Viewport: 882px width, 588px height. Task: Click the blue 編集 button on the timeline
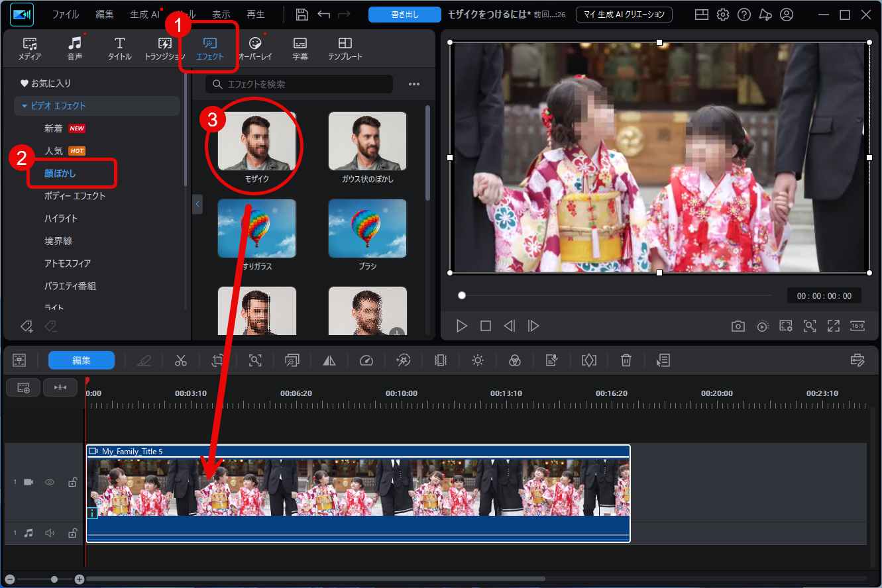(x=82, y=360)
